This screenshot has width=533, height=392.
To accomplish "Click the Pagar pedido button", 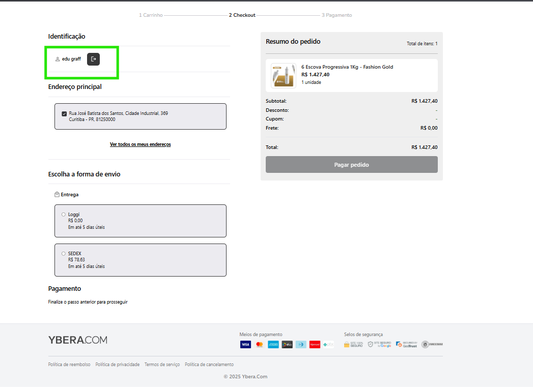I will (352, 165).
